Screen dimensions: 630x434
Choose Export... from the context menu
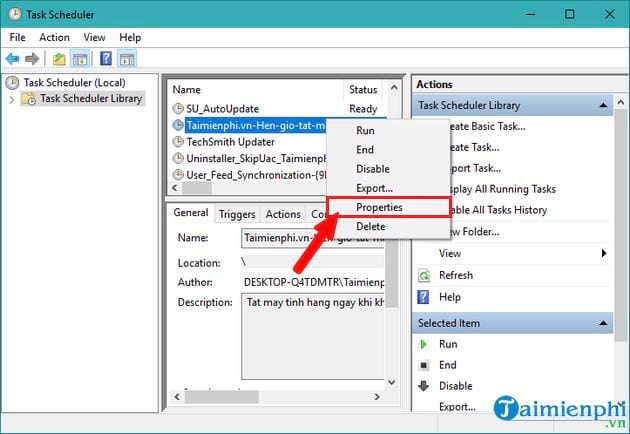pyautogui.click(x=388, y=188)
